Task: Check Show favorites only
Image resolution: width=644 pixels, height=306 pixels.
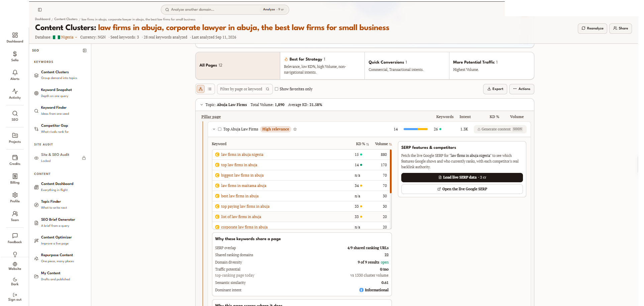Action: point(277,89)
